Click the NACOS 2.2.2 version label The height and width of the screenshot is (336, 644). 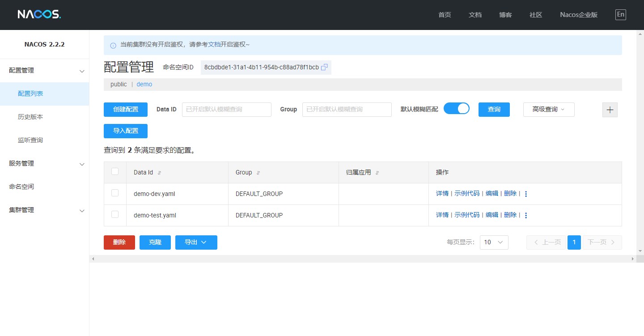tap(45, 44)
